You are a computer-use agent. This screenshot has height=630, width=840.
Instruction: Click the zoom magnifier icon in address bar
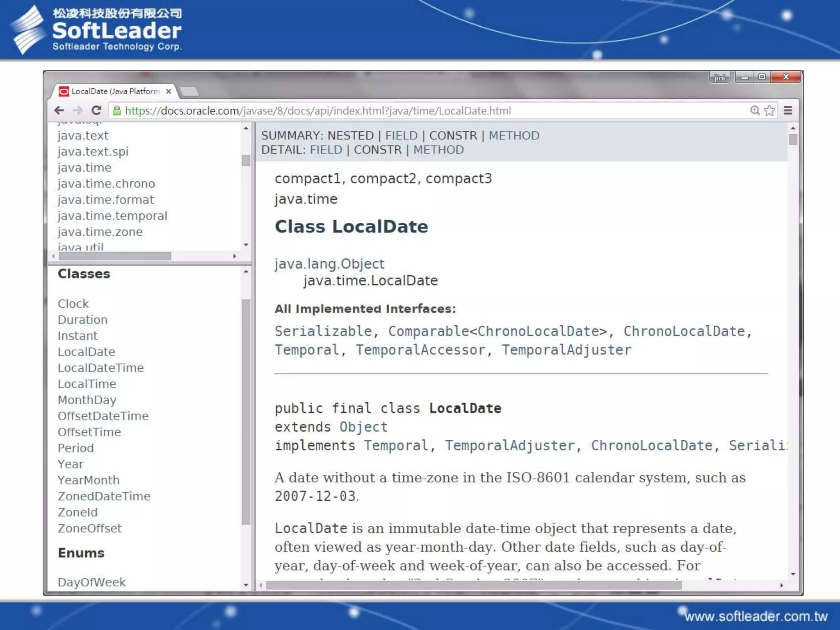click(x=755, y=110)
